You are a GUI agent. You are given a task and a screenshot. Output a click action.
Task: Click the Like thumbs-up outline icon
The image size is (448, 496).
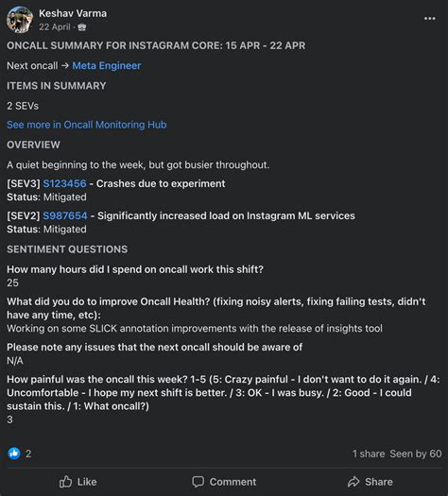tap(65, 482)
